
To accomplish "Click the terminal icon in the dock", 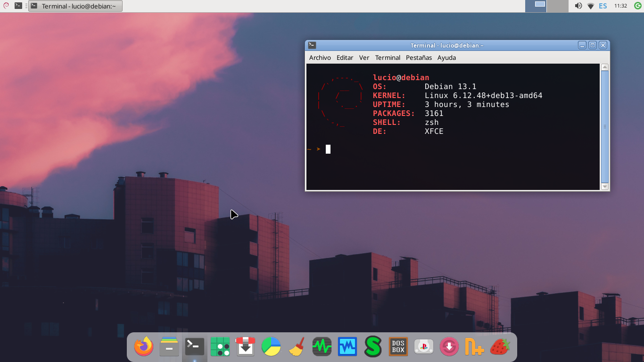I will tap(195, 347).
